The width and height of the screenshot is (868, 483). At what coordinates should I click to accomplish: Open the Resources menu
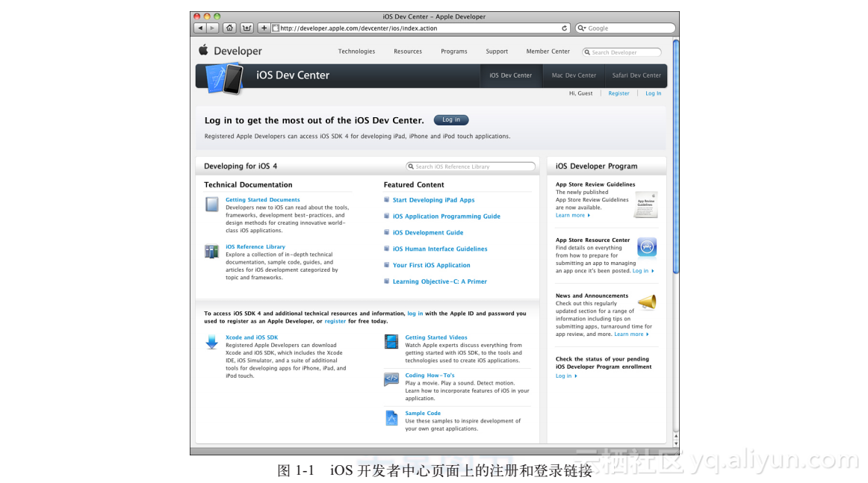tap(408, 52)
